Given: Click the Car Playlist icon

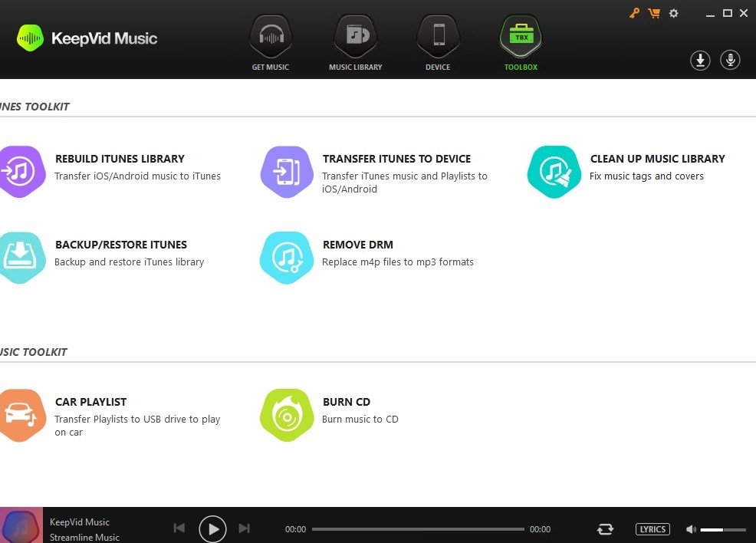Looking at the screenshot, I should (x=22, y=415).
